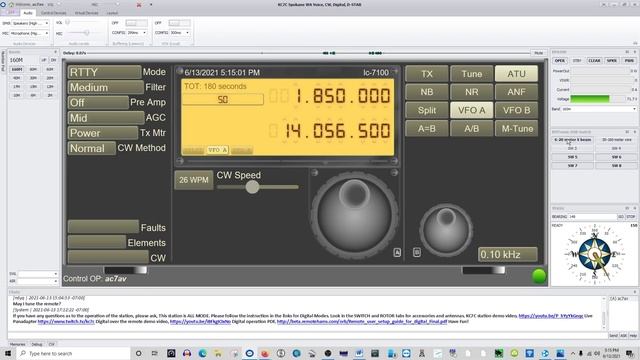Click the VFO B frequency 14.056.500
This screenshot has width=640, height=360.
point(338,131)
